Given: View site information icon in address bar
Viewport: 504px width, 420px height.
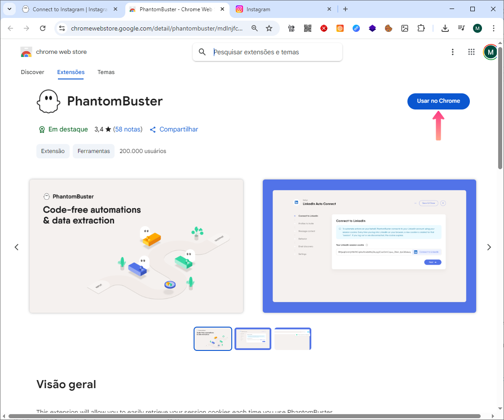Looking at the screenshot, I should point(62,28).
